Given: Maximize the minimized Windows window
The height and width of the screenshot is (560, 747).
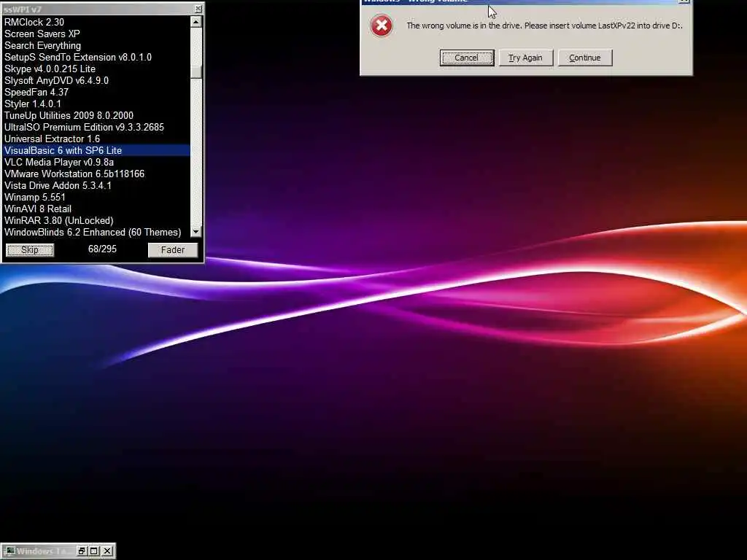Looking at the screenshot, I should pos(94,551).
